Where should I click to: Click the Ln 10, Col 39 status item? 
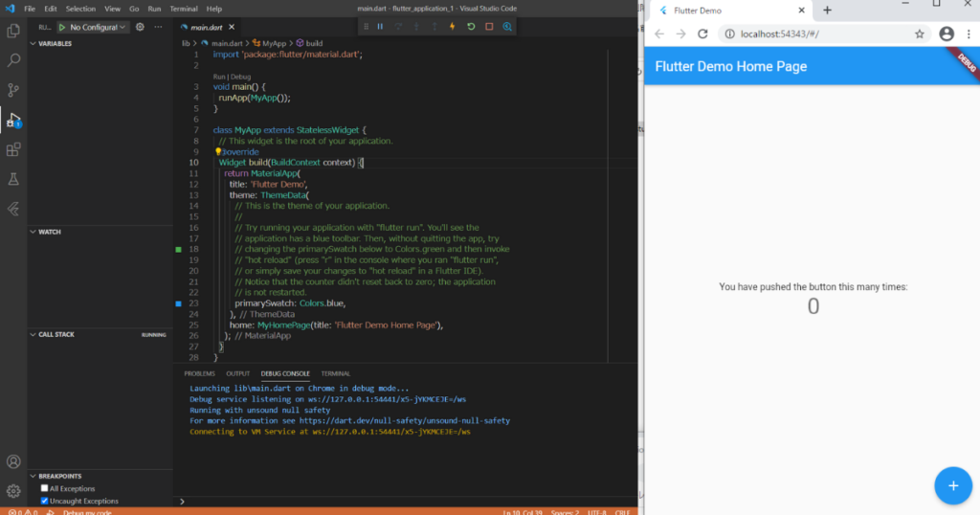523,512
